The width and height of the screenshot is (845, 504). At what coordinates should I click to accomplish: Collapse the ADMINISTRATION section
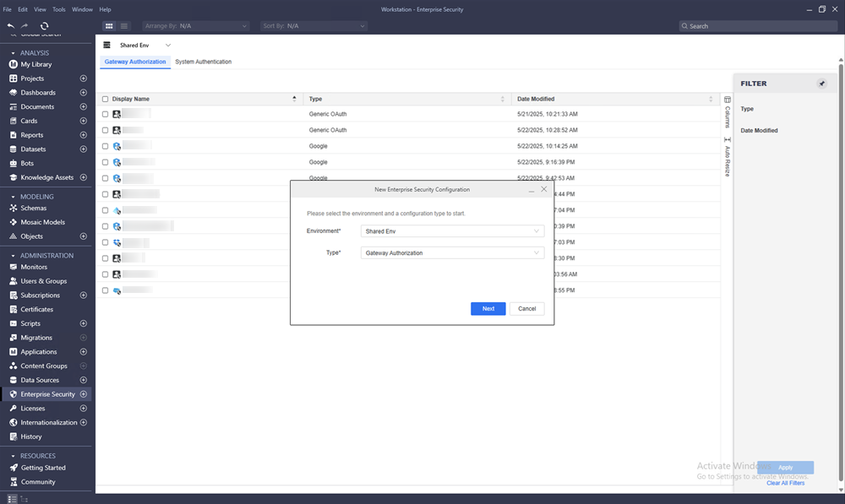[13, 256]
